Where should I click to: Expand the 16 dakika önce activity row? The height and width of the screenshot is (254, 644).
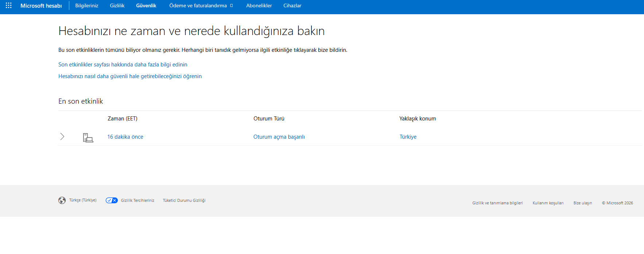click(x=62, y=136)
